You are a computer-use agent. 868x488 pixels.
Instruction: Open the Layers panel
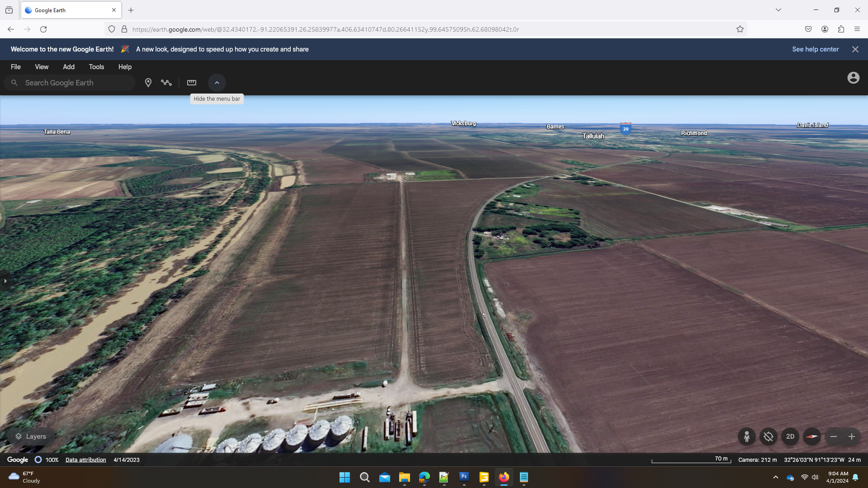tap(31, 436)
